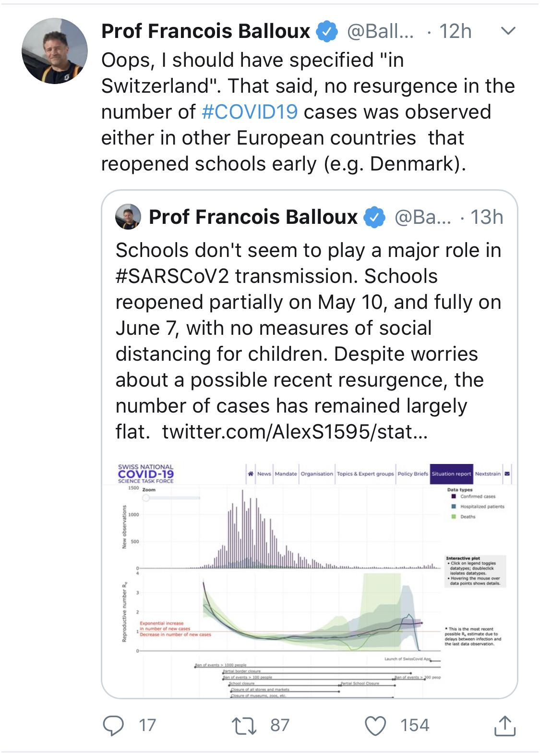The image size is (540, 756).
Task: Toggle Confirmed cases legend swatch
Action: [454, 497]
